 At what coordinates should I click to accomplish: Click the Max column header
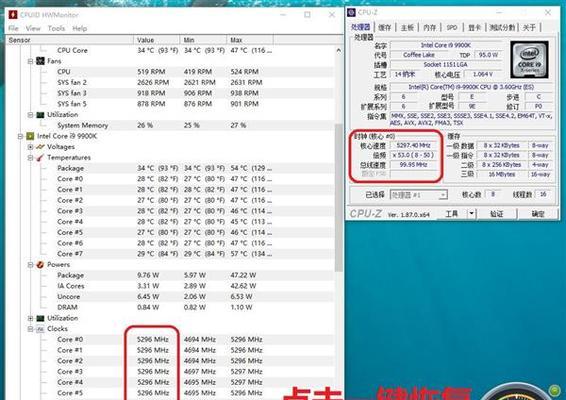point(250,40)
